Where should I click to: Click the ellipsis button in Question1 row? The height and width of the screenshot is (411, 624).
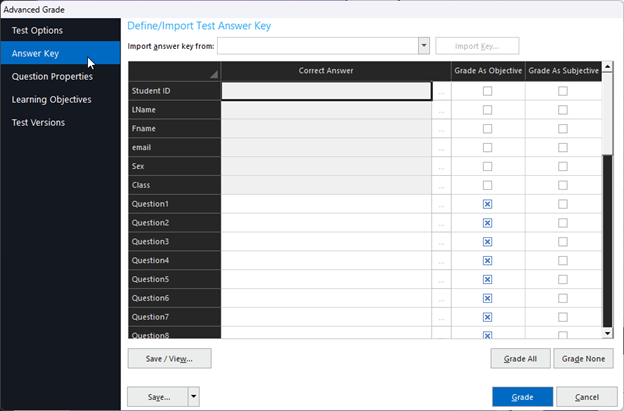[441, 204]
